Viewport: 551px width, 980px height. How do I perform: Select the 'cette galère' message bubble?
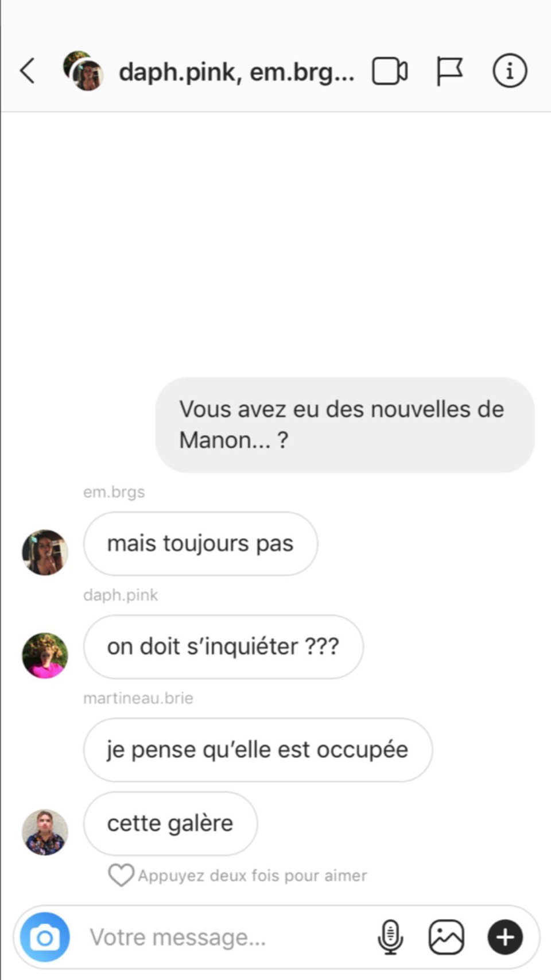[170, 824]
